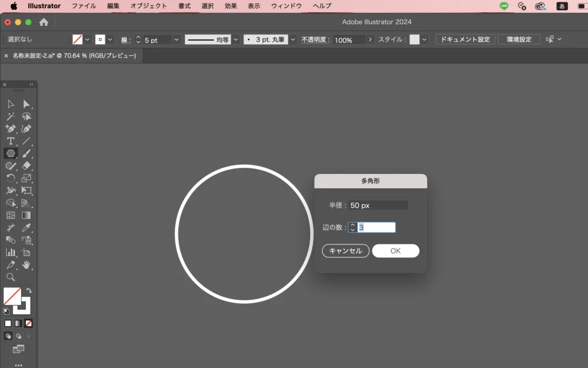
Task: Select the Type tool in toolbar
Action: coord(10,141)
